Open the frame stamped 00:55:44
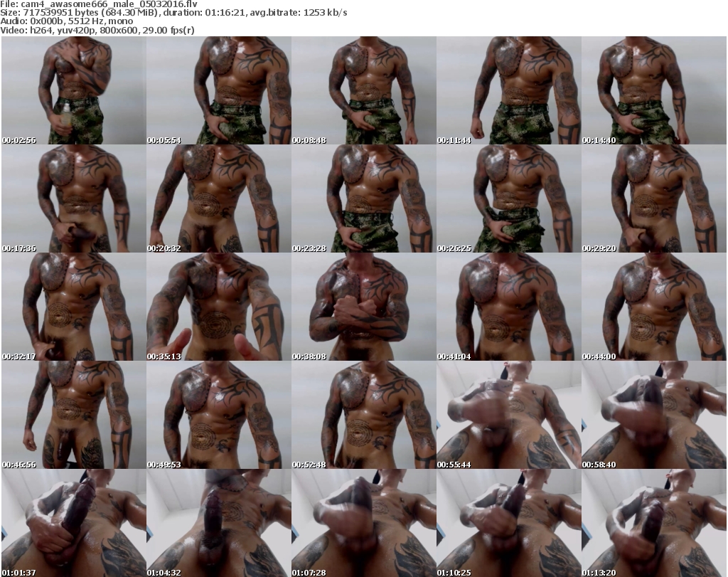728x577 pixels. 508,415
